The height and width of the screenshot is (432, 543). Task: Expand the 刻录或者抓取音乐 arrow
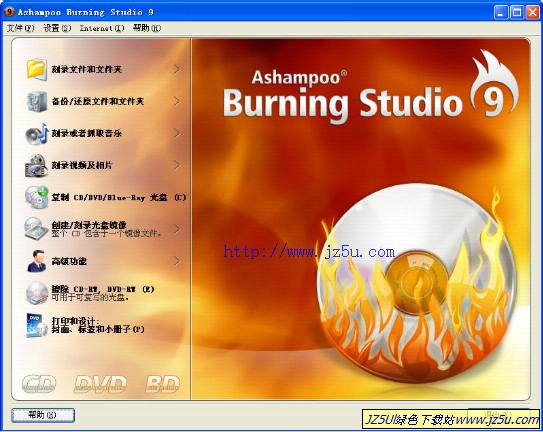click(177, 133)
